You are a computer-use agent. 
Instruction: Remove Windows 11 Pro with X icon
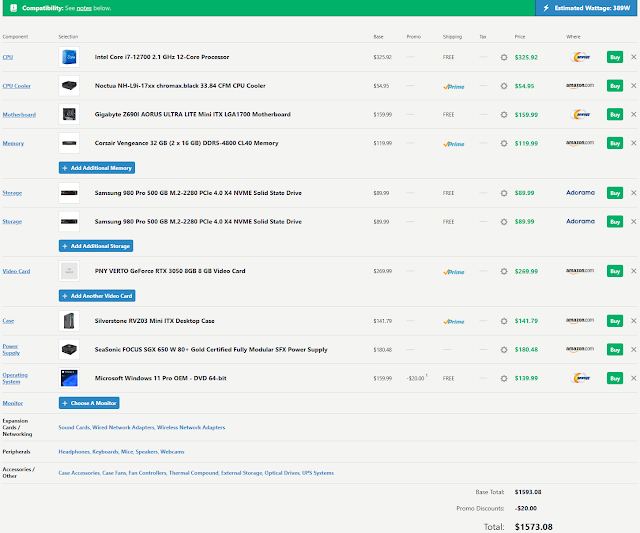tap(633, 378)
